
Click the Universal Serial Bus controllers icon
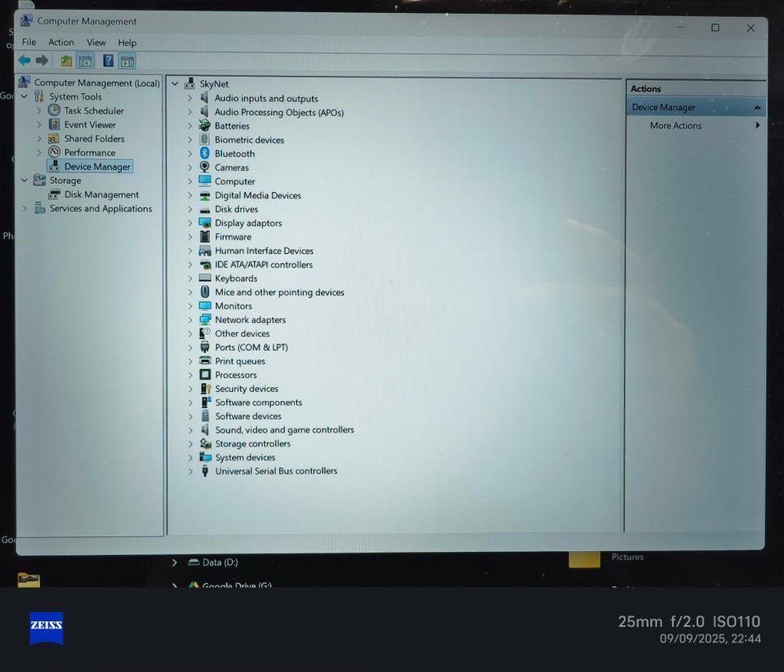pyautogui.click(x=205, y=470)
